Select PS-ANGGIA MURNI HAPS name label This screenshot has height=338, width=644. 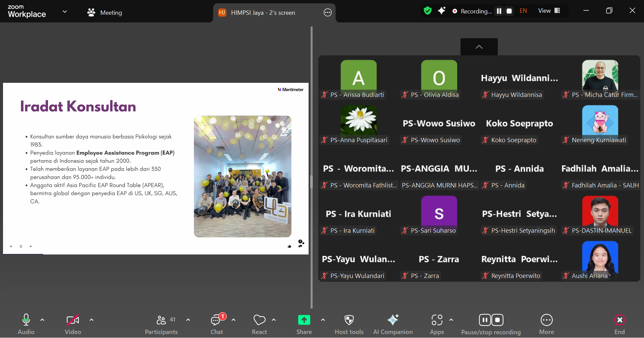pos(440,185)
